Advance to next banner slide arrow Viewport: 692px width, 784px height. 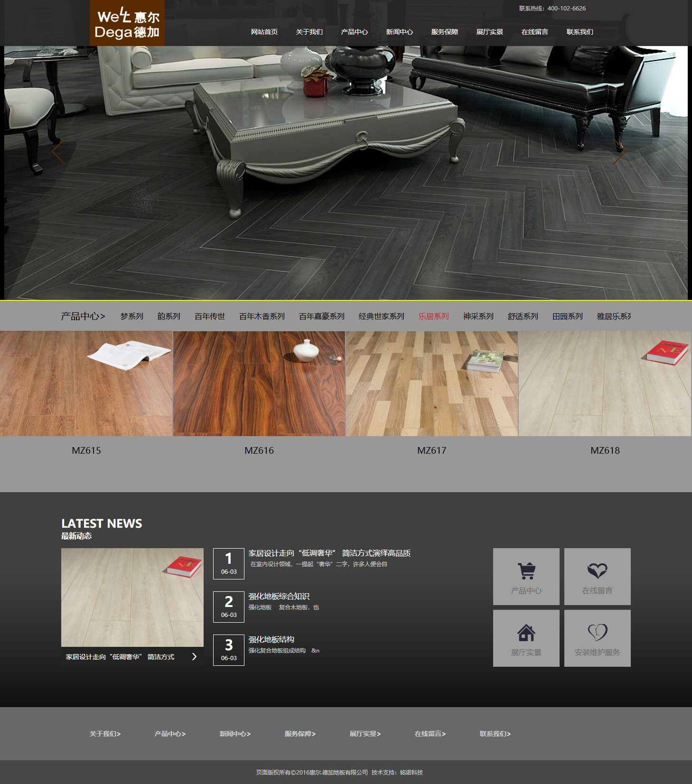(619, 152)
